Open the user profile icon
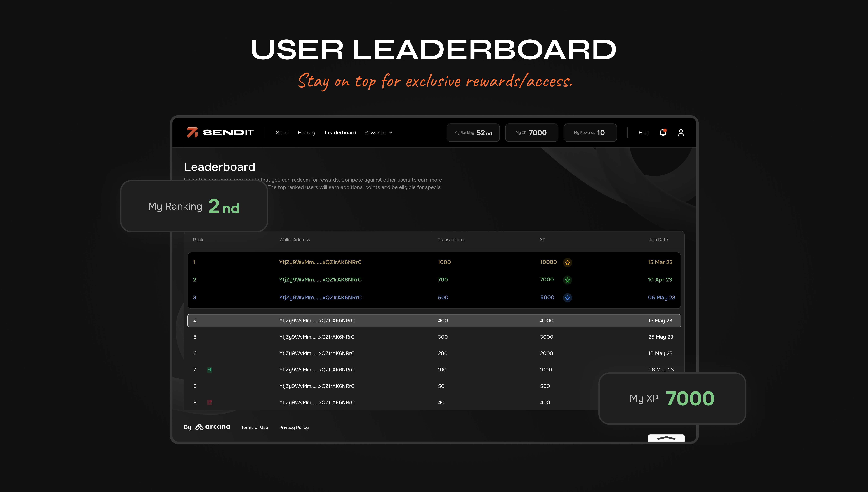This screenshot has width=868, height=492. (681, 132)
